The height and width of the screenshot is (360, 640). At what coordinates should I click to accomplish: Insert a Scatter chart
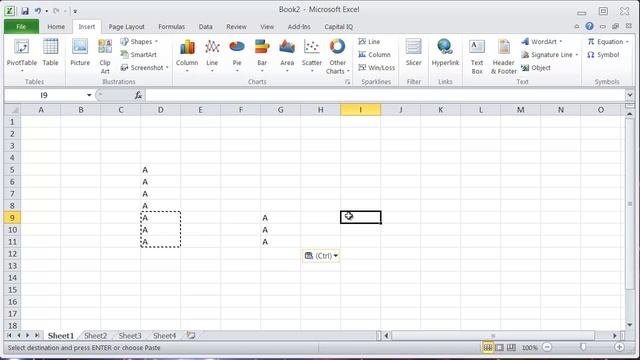312,56
